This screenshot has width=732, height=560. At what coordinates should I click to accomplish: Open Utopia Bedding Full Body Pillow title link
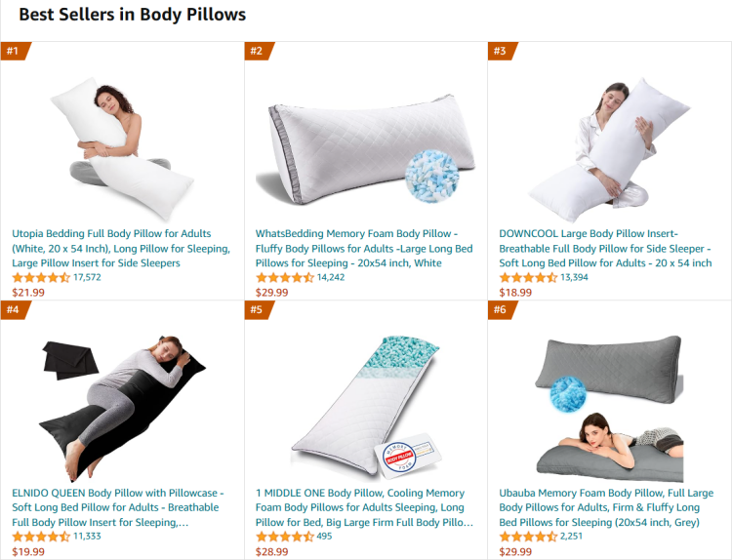(x=121, y=248)
